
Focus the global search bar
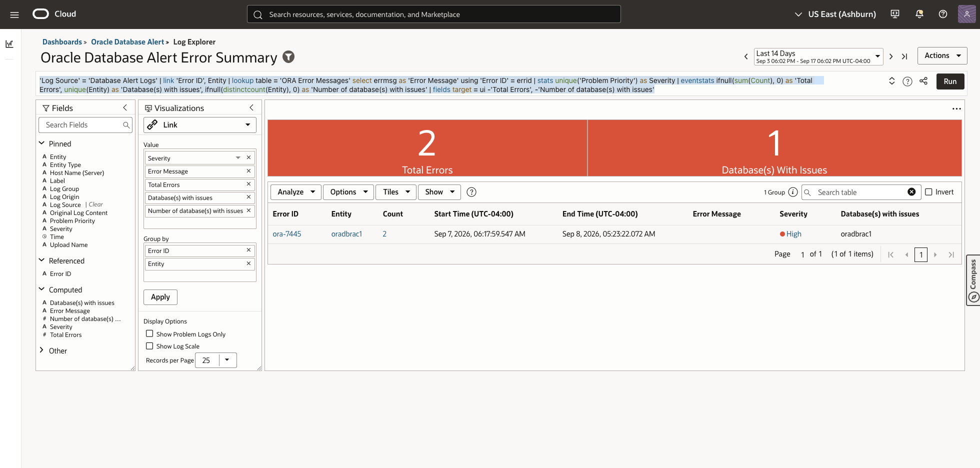pyautogui.click(x=434, y=14)
